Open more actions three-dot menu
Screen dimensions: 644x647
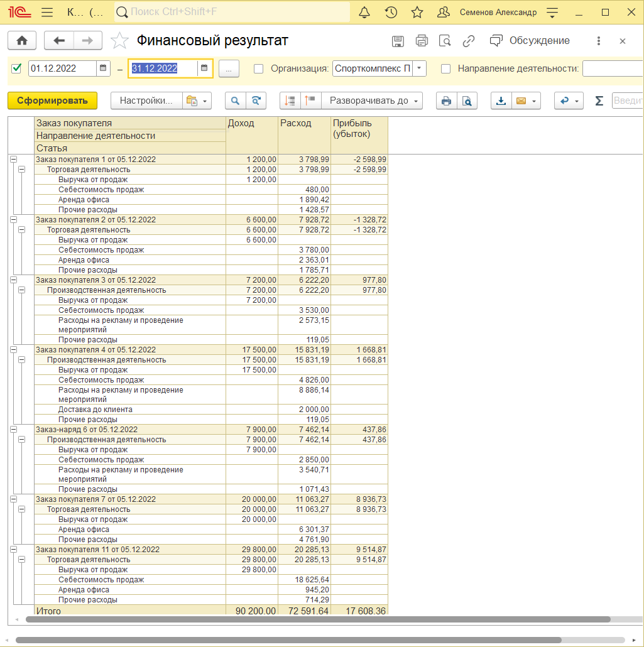click(598, 40)
